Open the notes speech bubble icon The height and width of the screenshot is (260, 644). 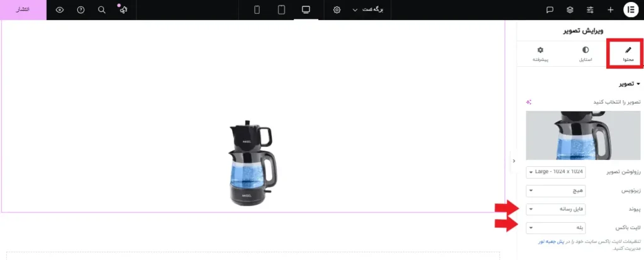click(550, 10)
